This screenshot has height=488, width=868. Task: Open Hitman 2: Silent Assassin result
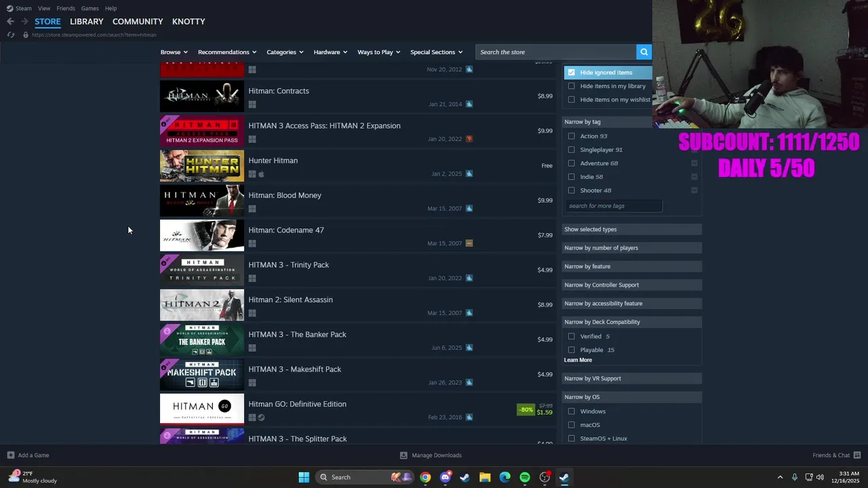tap(357, 306)
